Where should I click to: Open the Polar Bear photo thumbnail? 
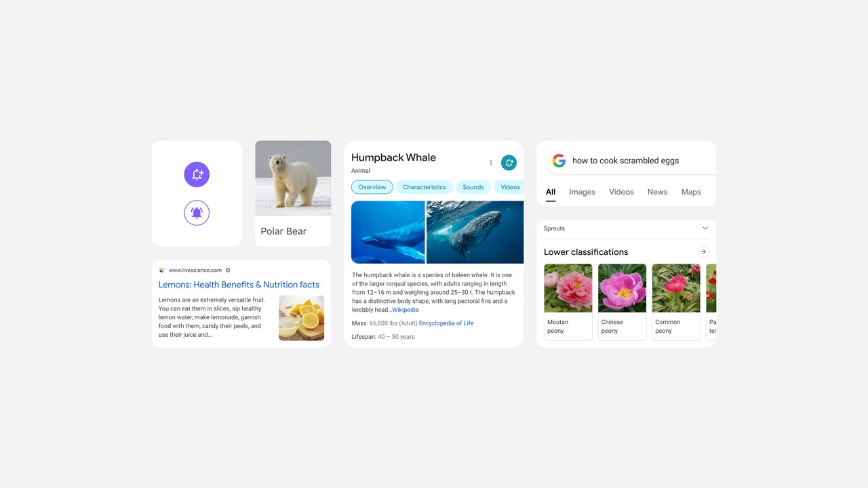click(293, 178)
